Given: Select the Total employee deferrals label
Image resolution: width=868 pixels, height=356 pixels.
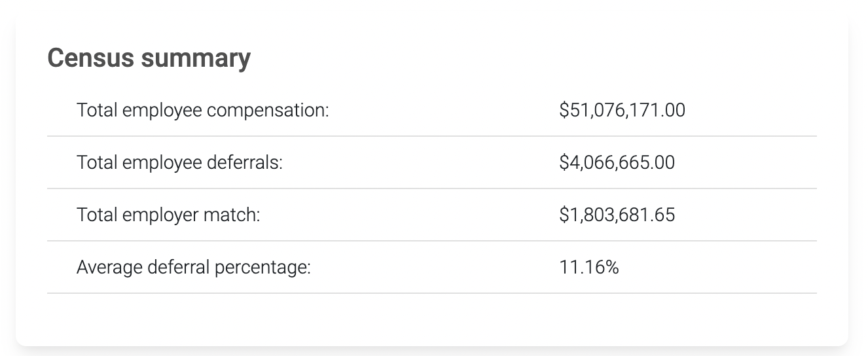Looking at the screenshot, I should click(x=179, y=162).
